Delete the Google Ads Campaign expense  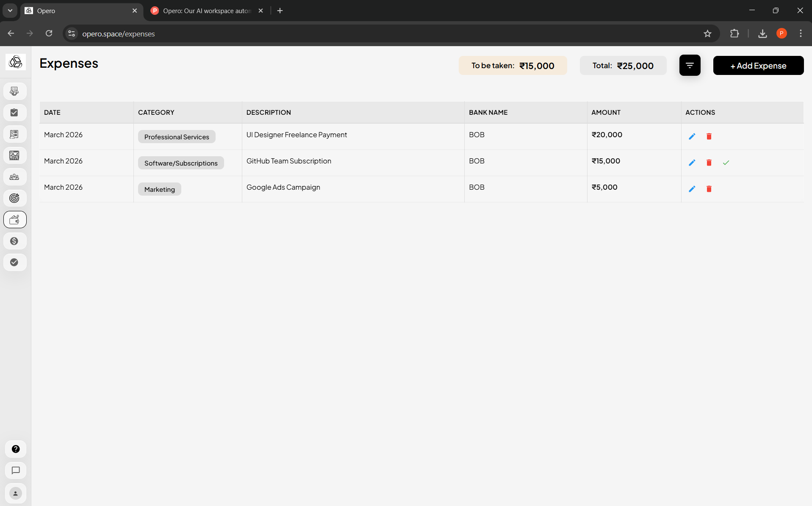tap(709, 189)
